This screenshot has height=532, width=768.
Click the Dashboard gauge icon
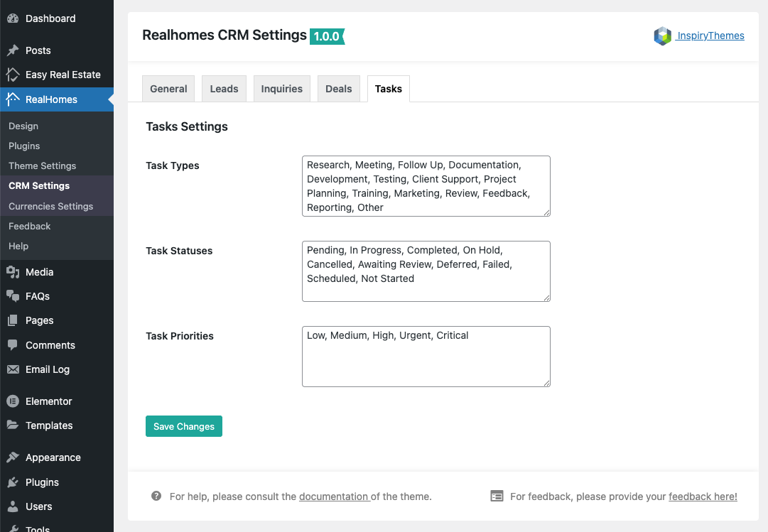click(13, 18)
